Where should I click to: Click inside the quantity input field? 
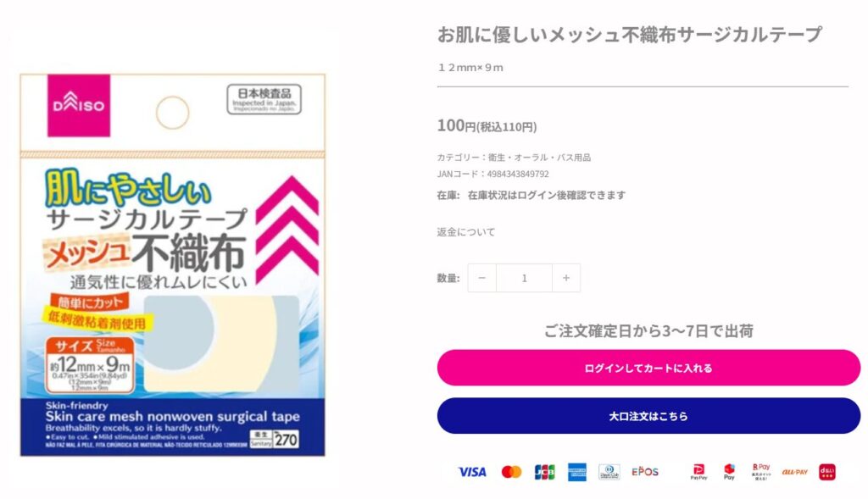click(x=524, y=277)
